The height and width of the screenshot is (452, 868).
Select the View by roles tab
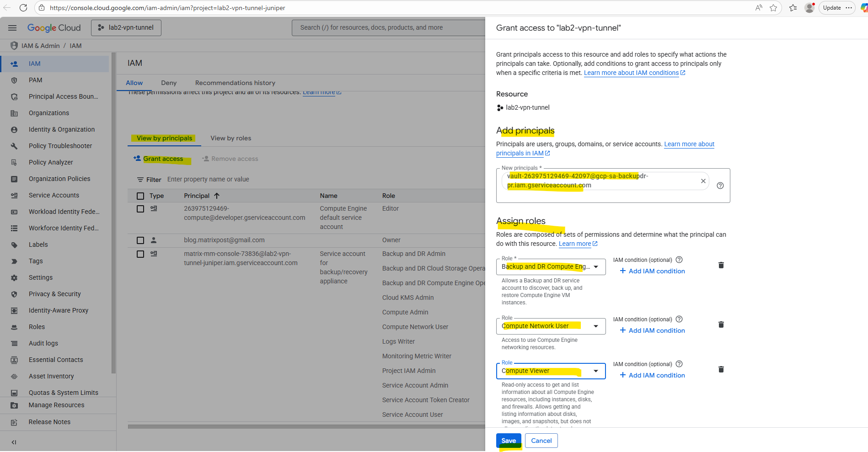click(x=230, y=138)
